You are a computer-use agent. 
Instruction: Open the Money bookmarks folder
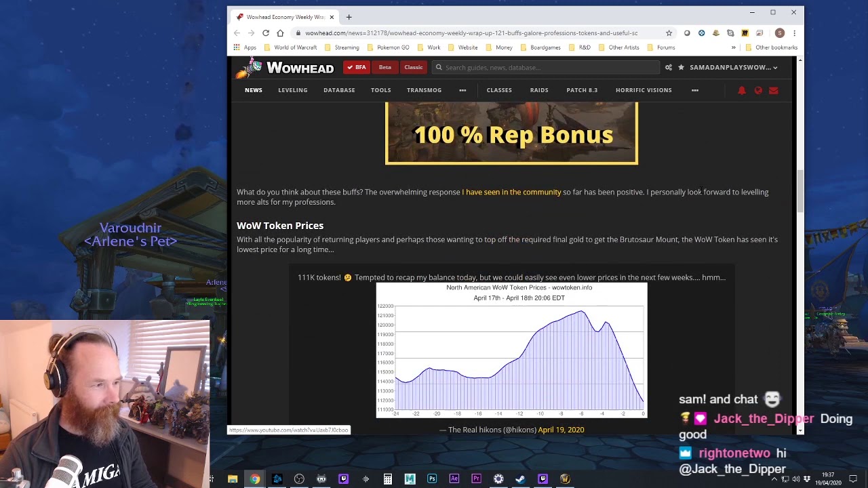click(499, 47)
